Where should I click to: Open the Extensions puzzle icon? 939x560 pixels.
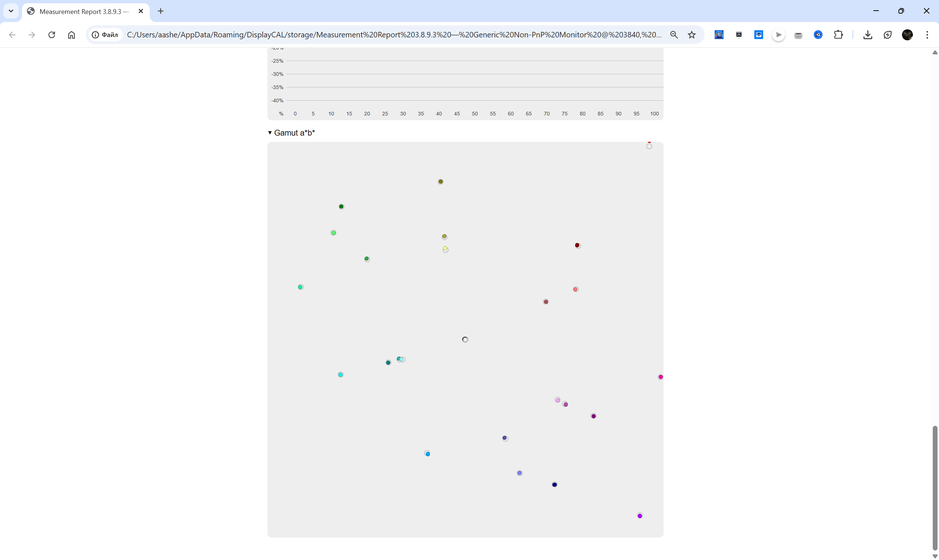click(x=838, y=35)
